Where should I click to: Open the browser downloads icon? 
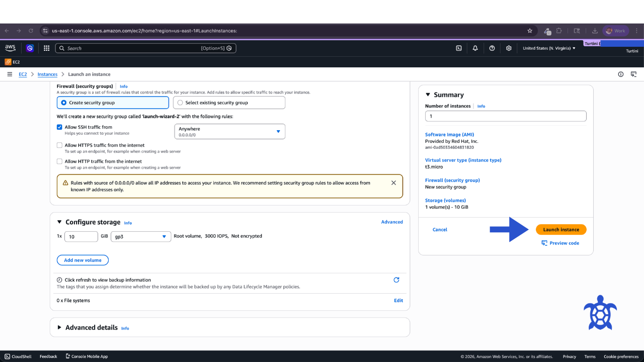coord(595,31)
